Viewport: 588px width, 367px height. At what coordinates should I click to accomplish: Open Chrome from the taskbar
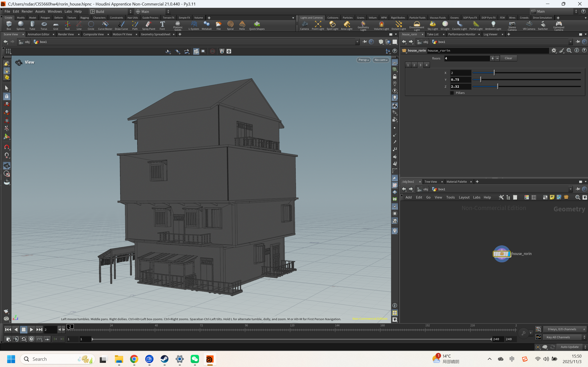[134, 359]
